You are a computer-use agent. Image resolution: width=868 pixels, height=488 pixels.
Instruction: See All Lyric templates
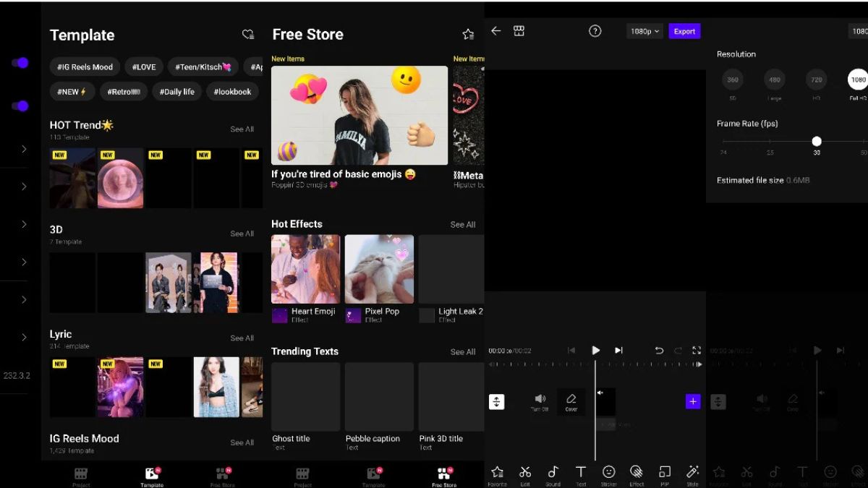pyautogui.click(x=242, y=338)
